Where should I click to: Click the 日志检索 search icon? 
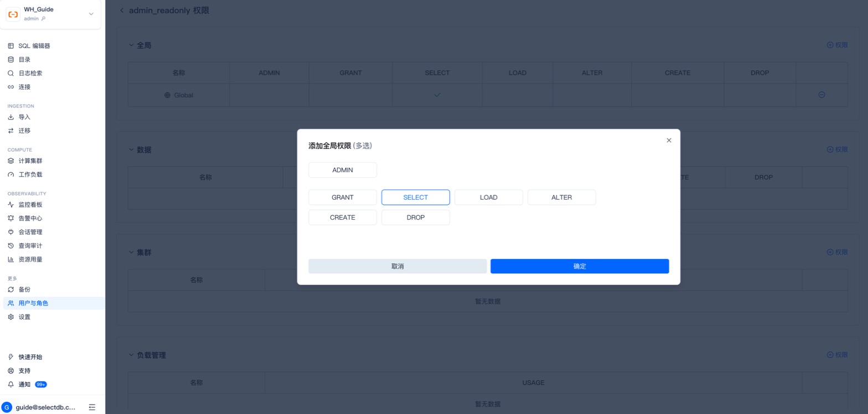tap(11, 73)
